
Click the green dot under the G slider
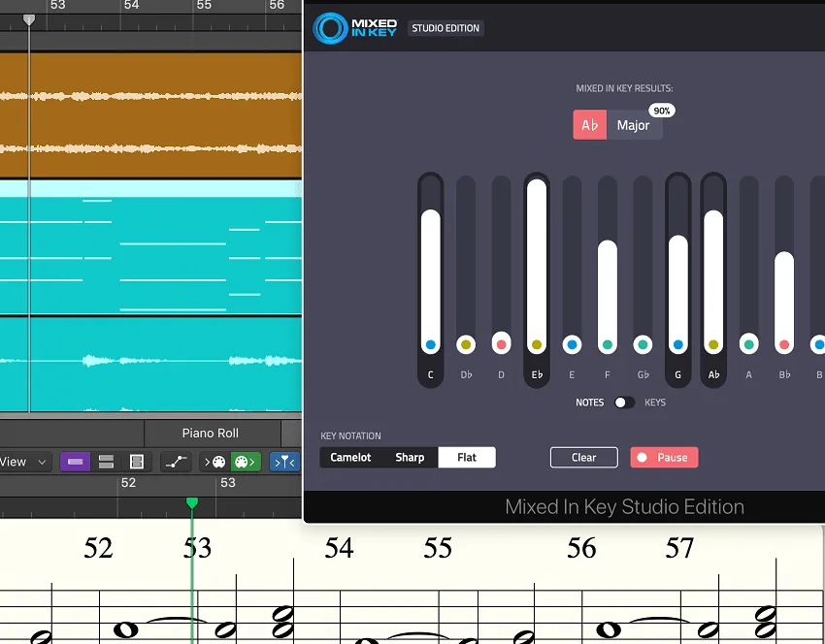click(677, 343)
